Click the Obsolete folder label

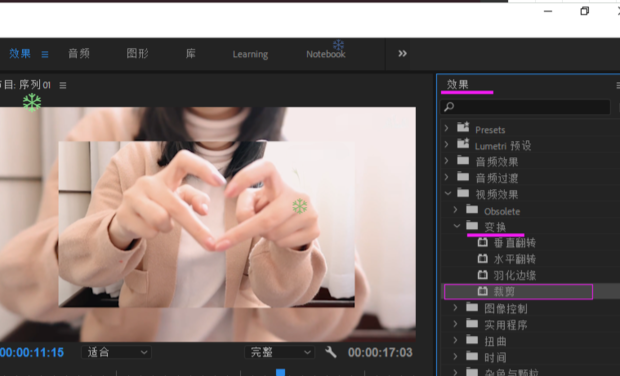point(502,211)
